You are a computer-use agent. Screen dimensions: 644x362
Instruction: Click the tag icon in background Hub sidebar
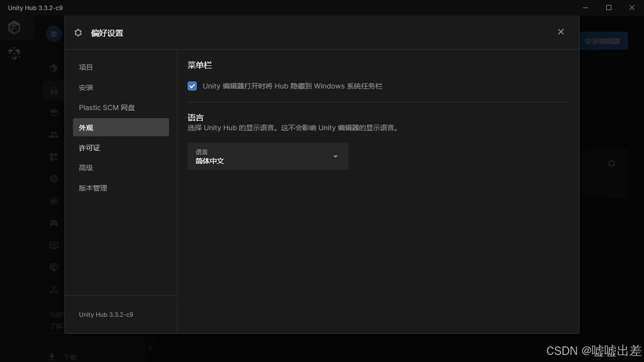[x=54, y=267]
